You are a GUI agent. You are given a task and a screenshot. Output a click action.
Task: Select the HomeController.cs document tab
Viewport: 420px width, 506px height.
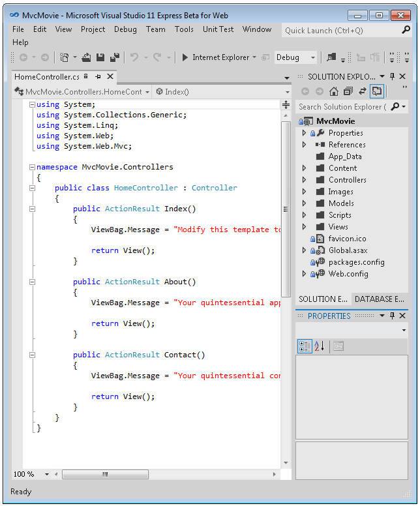[x=47, y=77]
